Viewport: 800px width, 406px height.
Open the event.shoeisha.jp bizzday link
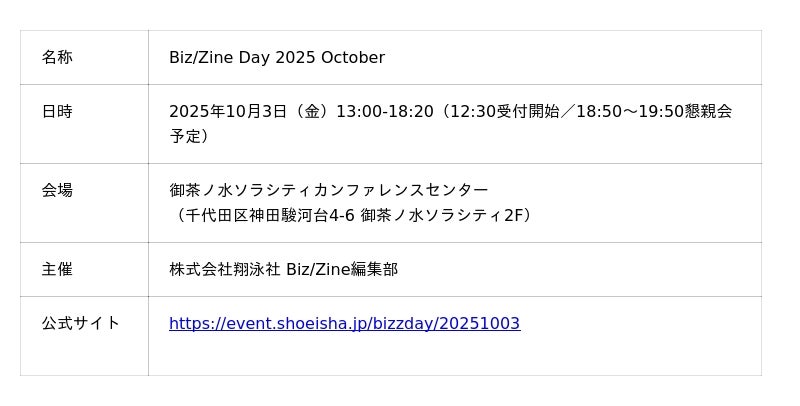tap(344, 323)
